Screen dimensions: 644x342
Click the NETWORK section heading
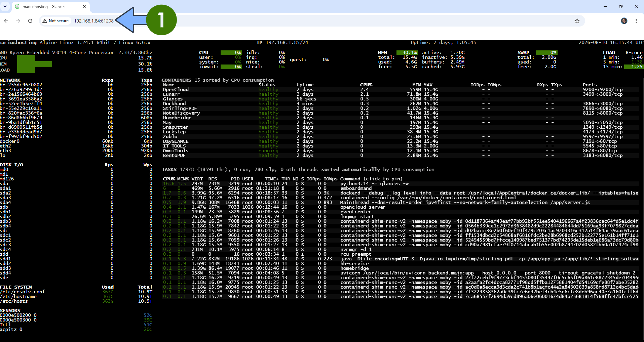pyautogui.click(x=10, y=80)
